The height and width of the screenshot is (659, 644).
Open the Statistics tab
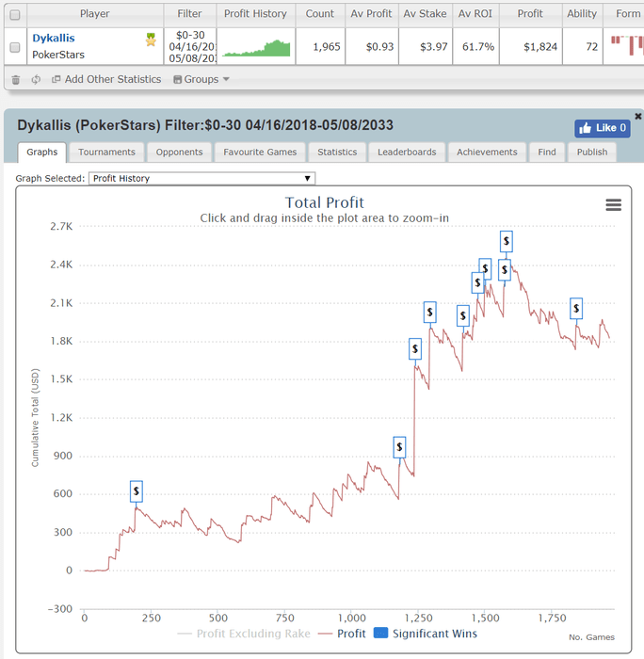click(337, 153)
